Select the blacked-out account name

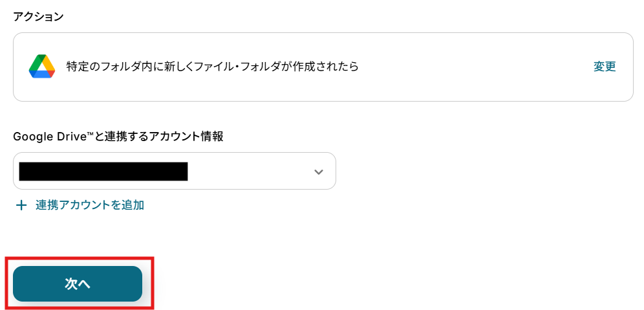tap(103, 172)
